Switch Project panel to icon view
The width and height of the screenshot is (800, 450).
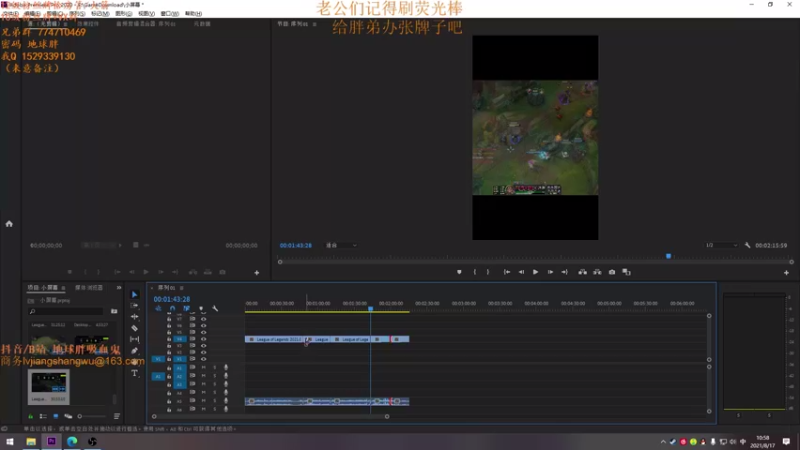click(56, 416)
